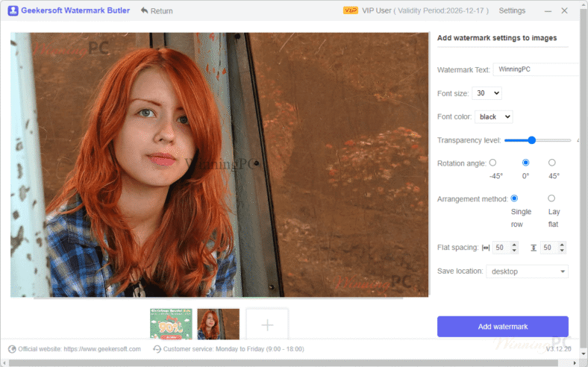Image resolution: width=588 pixels, height=367 pixels.
Task: Click the main image preview
Action: (219, 165)
